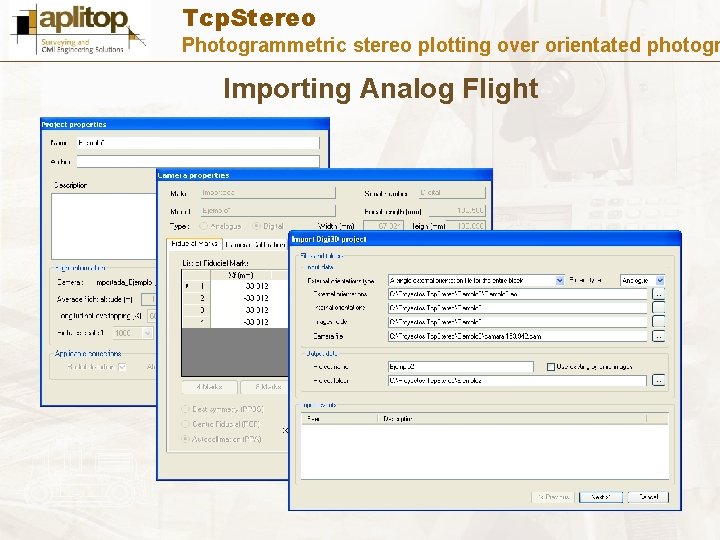The height and width of the screenshot is (540, 720).
Task: Click the Xf (mm) column header
Action: click(x=241, y=275)
